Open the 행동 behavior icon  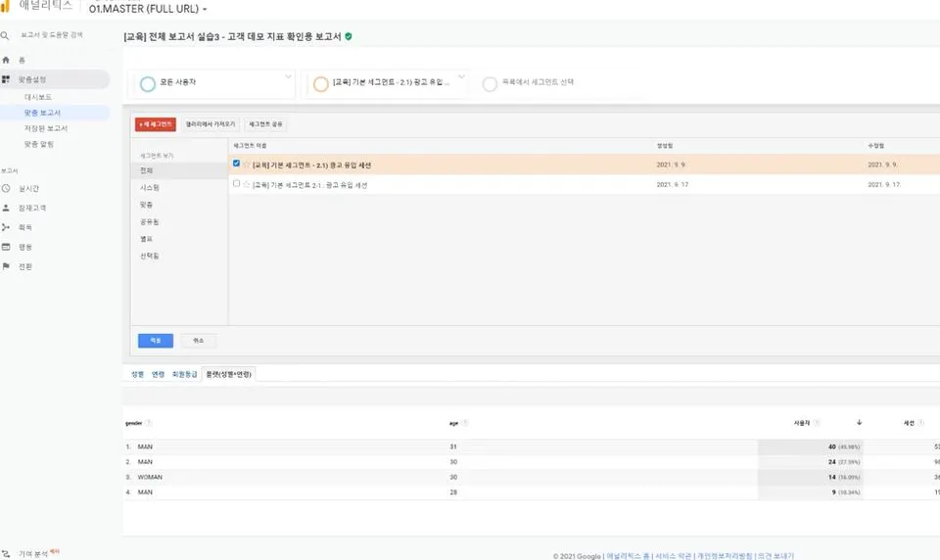(x=6, y=247)
